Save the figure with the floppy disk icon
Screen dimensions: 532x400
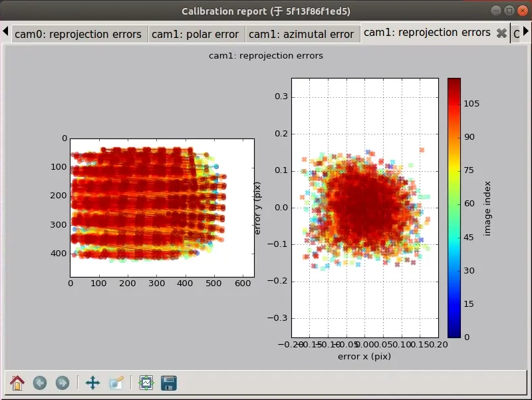[x=169, y=383]
